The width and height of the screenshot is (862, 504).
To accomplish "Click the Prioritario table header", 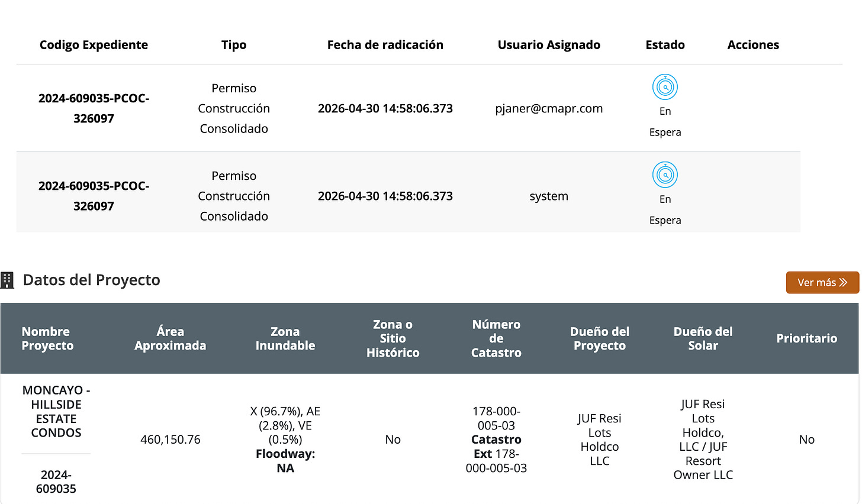I will (806, 338).
